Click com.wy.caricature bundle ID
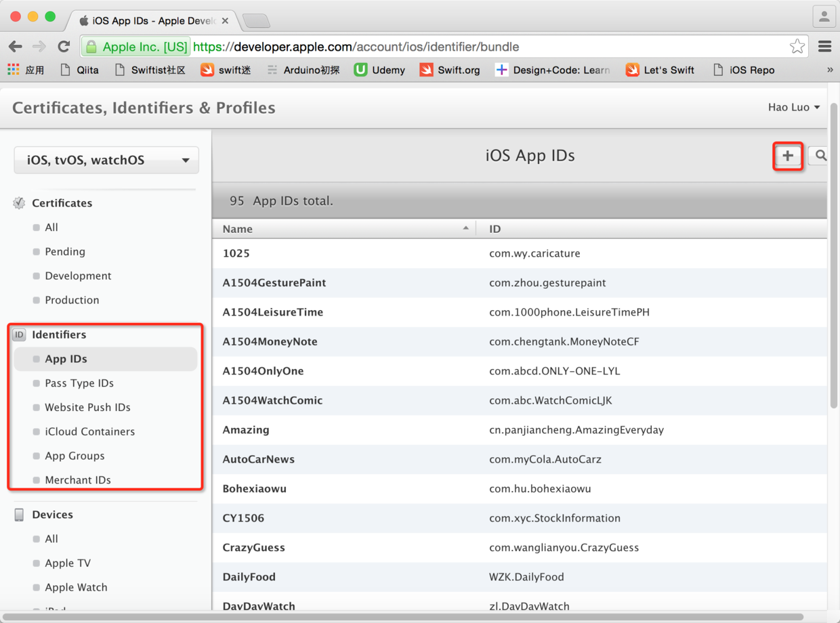The height and width of the screenshot is (623, 840). click(534, 253)
